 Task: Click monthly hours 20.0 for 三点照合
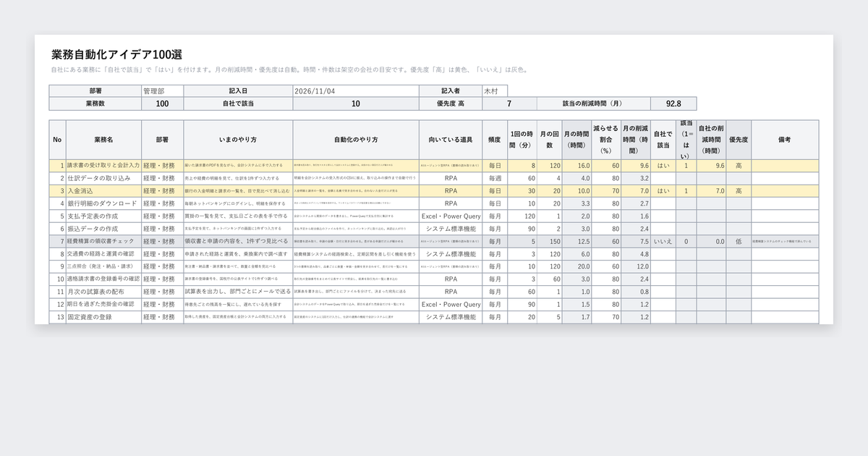pos(577,266)
